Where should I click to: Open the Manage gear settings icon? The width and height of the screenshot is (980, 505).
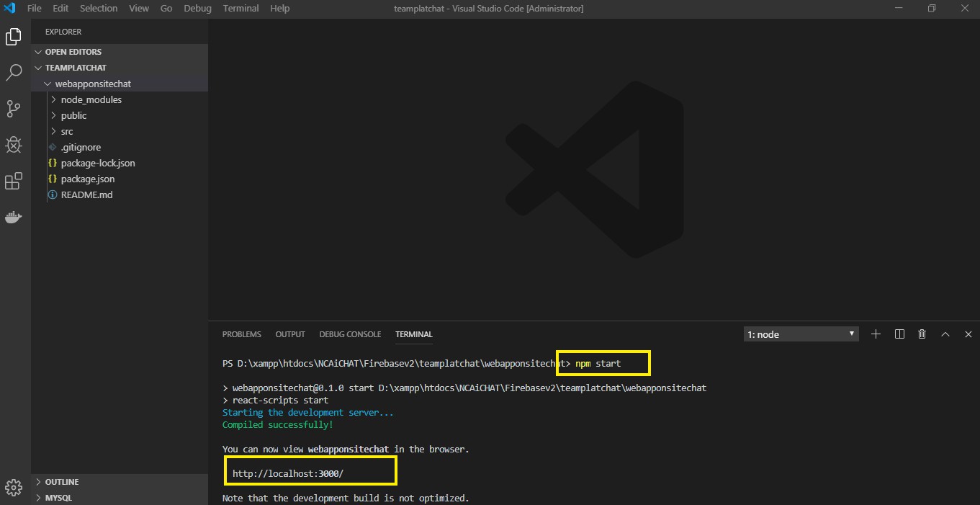pyautogui.click(x=14, y=486)
